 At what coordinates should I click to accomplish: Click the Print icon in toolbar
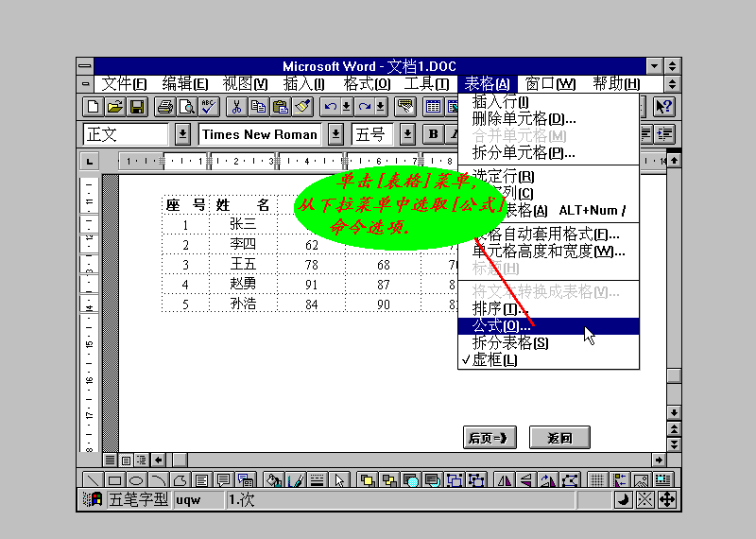click(165, 107)
